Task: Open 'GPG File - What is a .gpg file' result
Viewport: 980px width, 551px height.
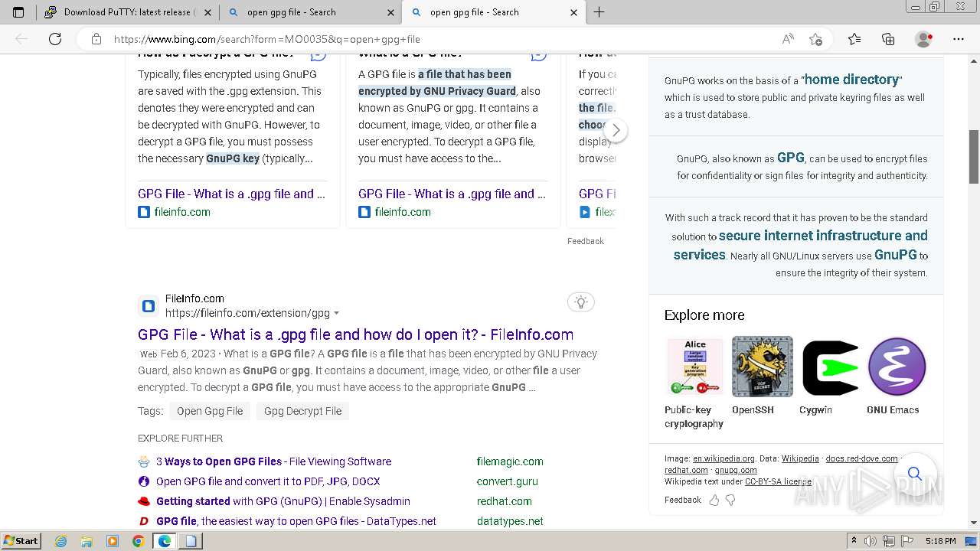Action: coord(355,334)
